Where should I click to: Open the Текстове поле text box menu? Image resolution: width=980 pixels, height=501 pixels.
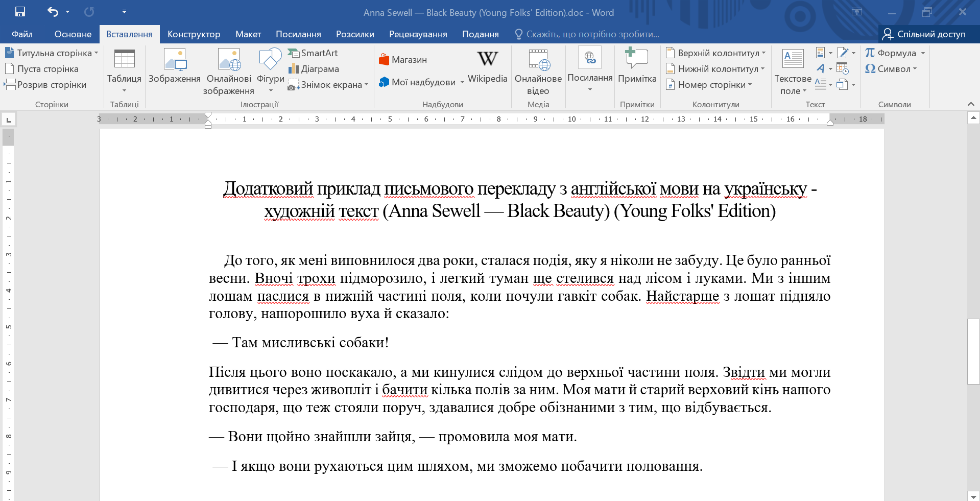(793, 71)
